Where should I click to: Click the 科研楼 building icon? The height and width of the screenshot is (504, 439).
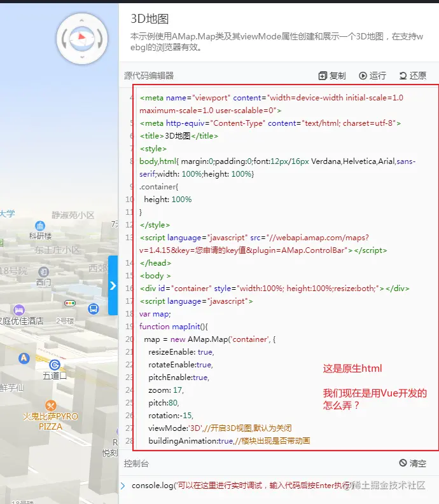tap(40, 226)
